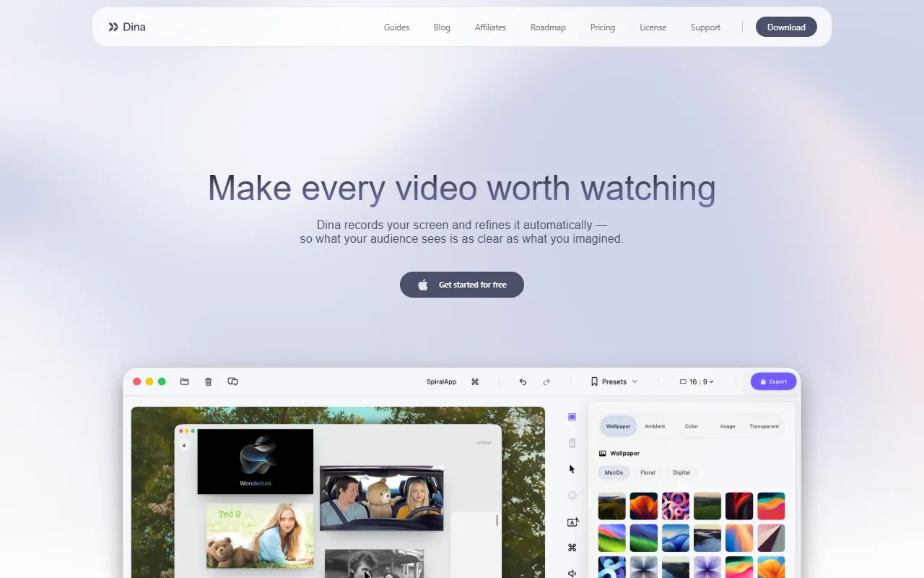Select the Floral wallpaper category
This screenshot has width=924, height=578.
(x=648, y=473)
